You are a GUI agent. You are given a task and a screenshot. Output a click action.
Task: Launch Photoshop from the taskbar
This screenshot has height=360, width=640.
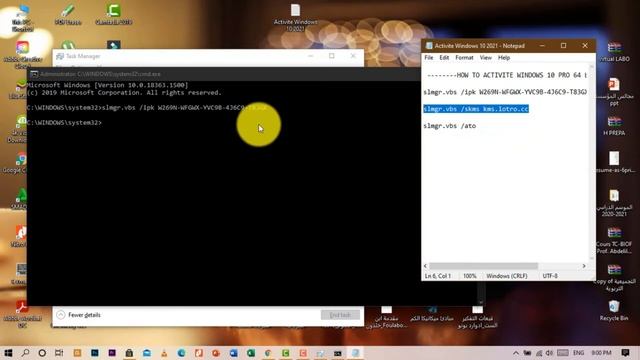[95, 353]
